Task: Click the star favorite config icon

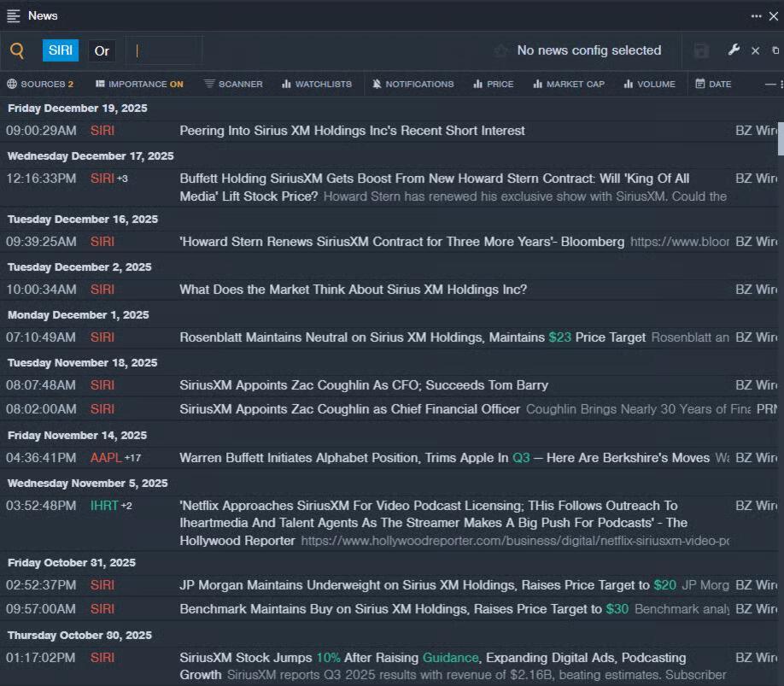Action: pos(500,50)
